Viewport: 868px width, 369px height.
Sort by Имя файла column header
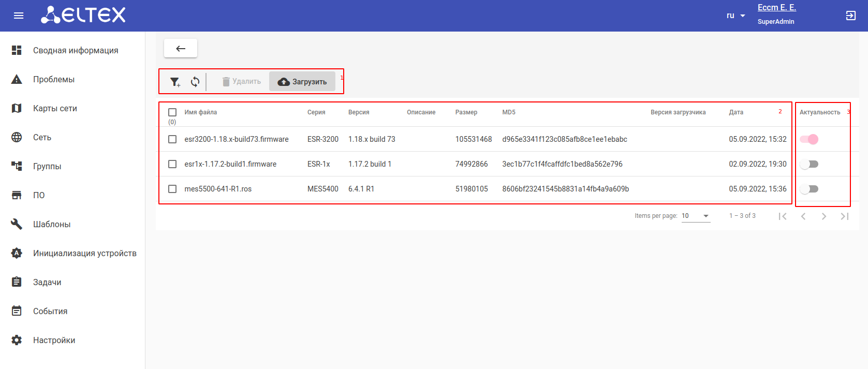click(201, 112)
